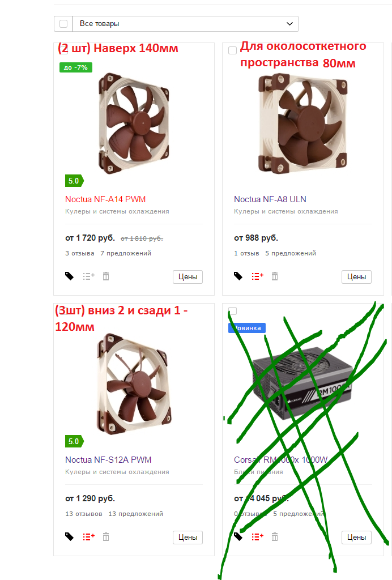
Task: Remove Noctua NF-A8 ULN using trash icon
Action: click(274, 276)
